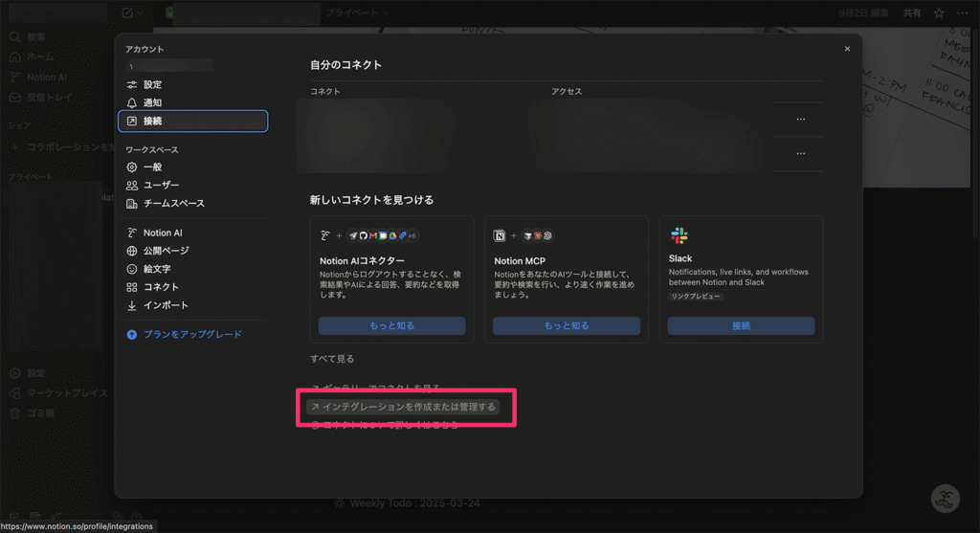Image resolution: width=980 pixels, height=533 pixels.
Task: Open options menu for second connection row
Action: click(x=800, y=153)
